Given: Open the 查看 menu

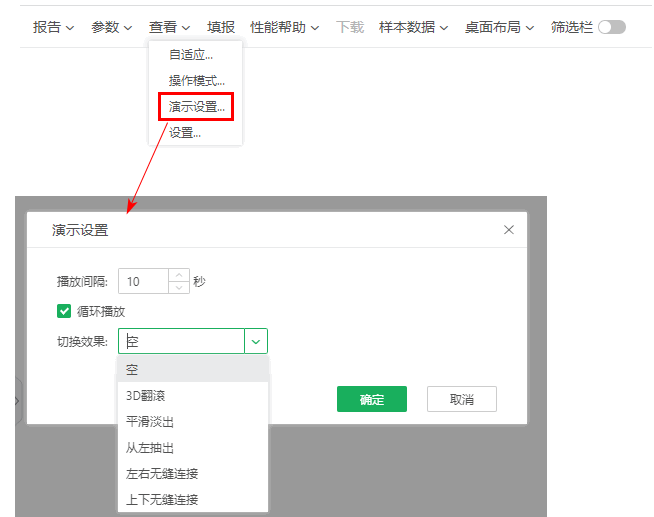Looking at the screenshot, I should [169, 28].
